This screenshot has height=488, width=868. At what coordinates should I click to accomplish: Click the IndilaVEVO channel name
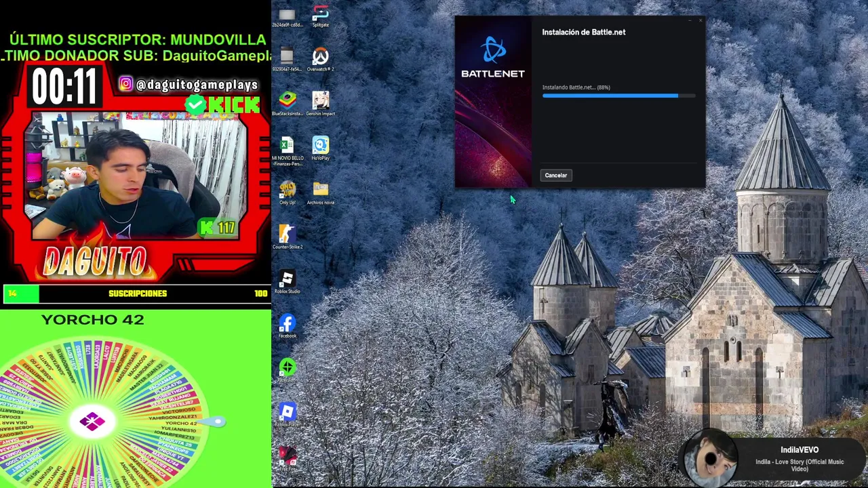(x=800, y=450)
